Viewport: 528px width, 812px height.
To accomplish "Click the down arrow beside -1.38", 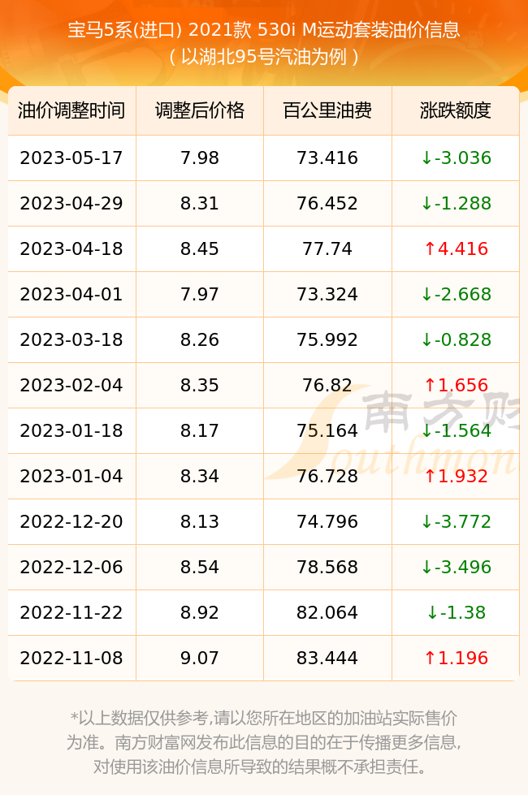I will click(432, 612).
